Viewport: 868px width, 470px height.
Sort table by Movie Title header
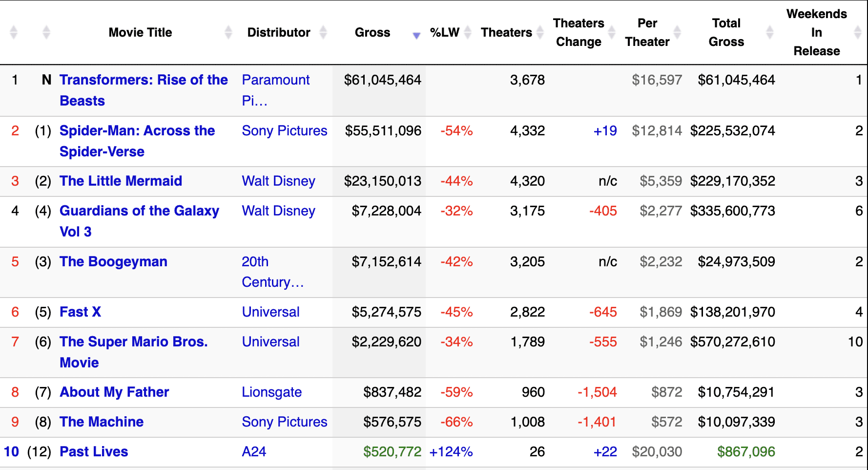coord(140,32)
